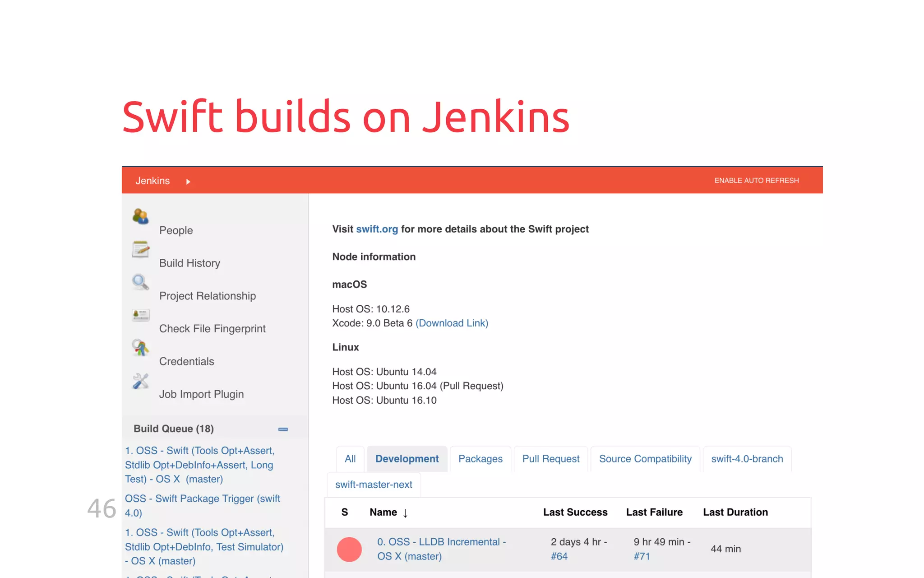Click the S status column header

point(345,512)
